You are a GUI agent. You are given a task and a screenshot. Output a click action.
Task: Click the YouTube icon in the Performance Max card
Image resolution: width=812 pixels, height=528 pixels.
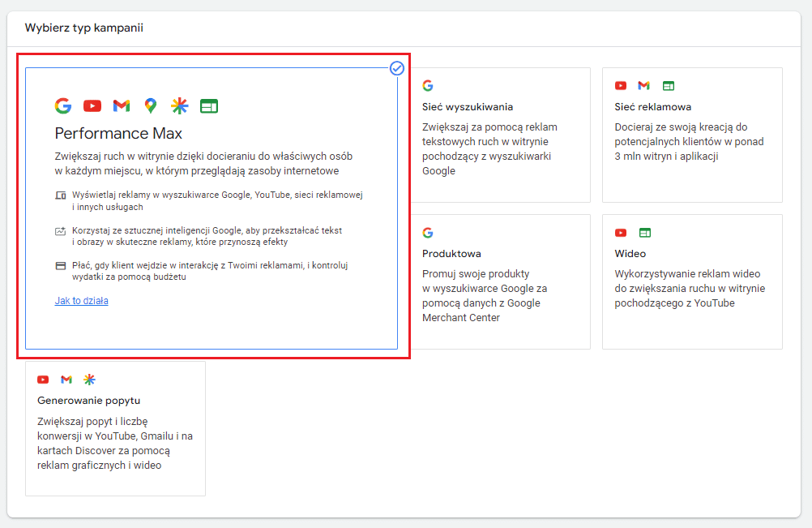tap(92, 105)
